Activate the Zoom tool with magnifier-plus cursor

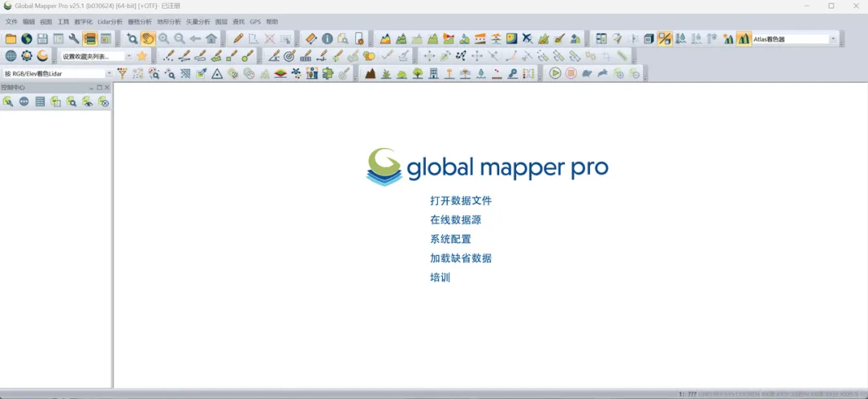132,39
